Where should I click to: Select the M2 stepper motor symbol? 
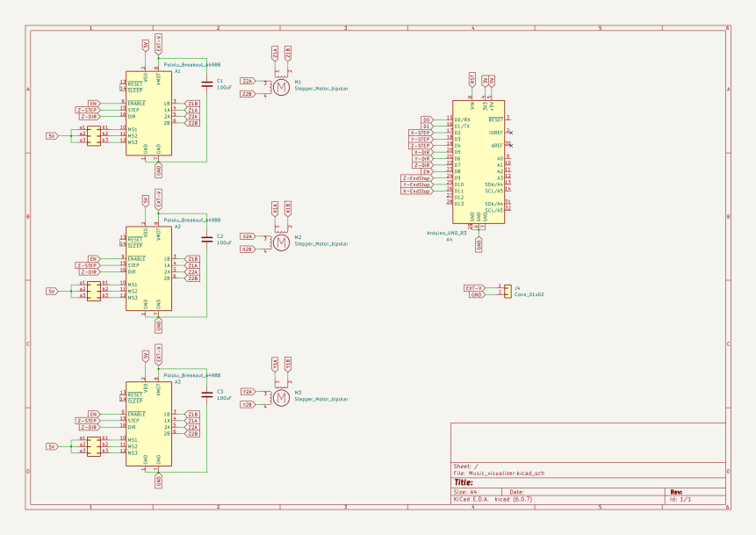pos(281,242)
